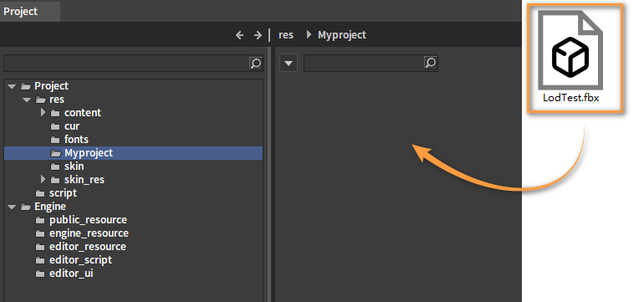Select the skin_res folder
Image resolution: width=644 pixels, height=302 pixels.
(84, 180)
